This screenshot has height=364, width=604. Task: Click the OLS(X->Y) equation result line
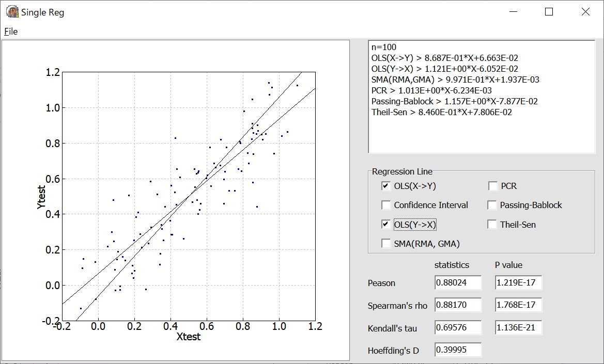444,58
